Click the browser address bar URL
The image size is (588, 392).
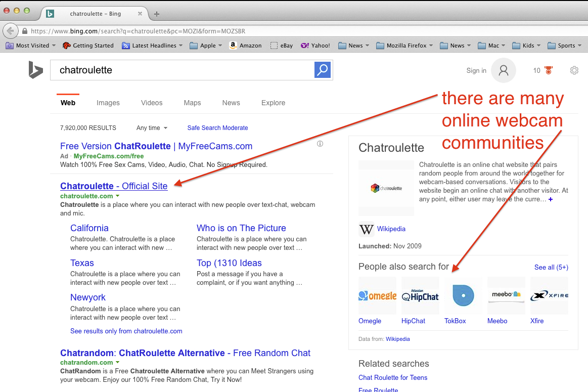(x=138, y=31)
